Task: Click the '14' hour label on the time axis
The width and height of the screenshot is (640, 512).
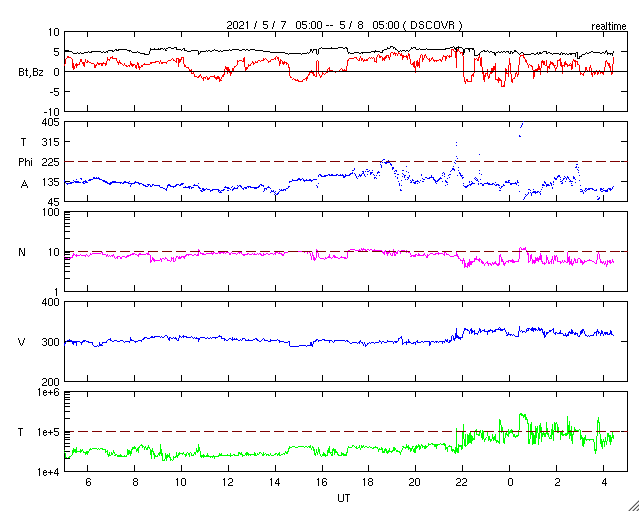Action: (275, 482)
